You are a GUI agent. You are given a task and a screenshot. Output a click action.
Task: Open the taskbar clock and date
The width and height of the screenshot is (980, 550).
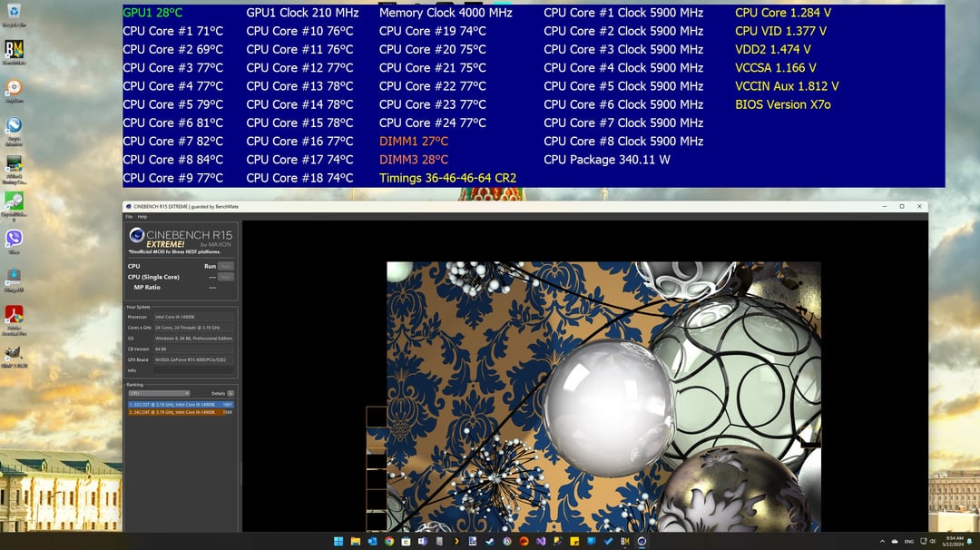[x=953, y=541]
